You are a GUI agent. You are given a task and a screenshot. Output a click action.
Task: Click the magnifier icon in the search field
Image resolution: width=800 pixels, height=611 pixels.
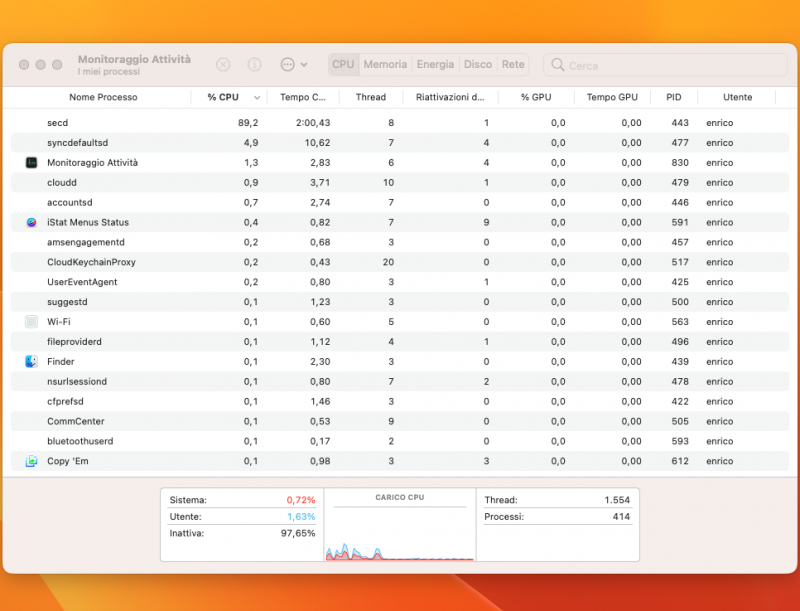click(557, 64)
